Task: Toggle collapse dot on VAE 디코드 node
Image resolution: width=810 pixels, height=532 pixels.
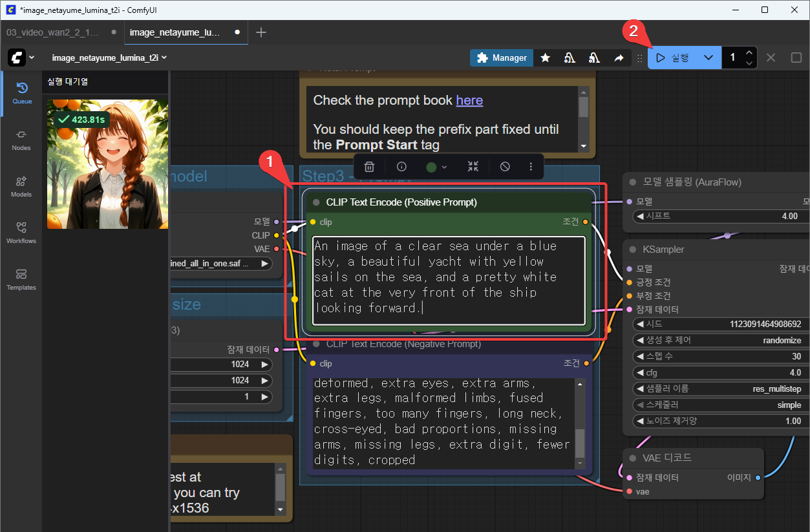Action: click(x=634, y=458)
